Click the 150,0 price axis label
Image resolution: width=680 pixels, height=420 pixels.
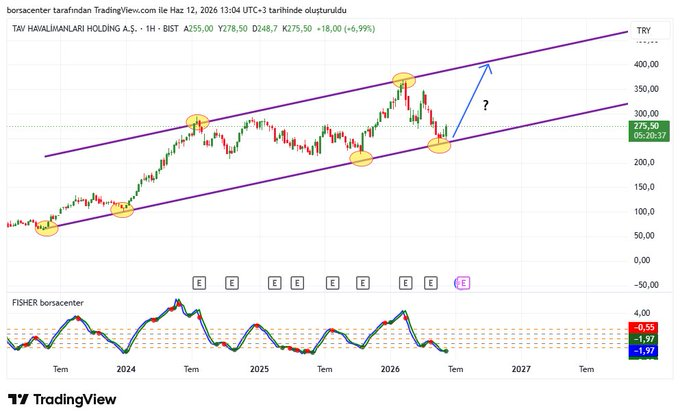pyautogui.click(x=644, y=187)
